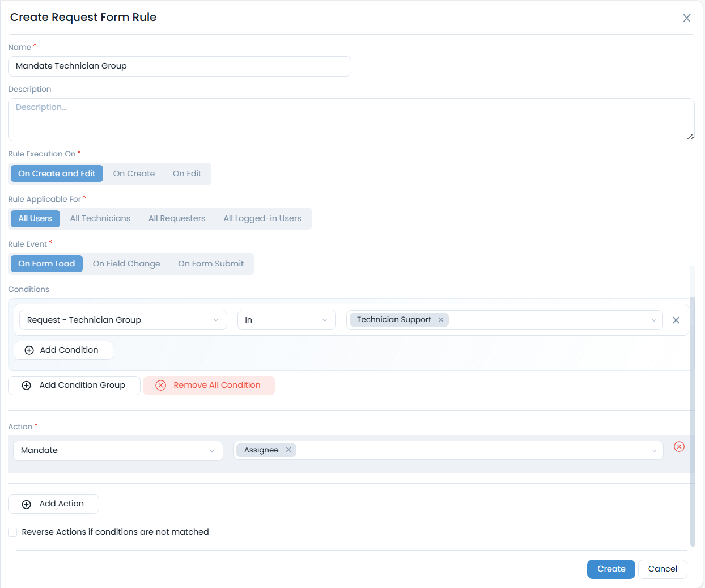705x588 pixels.
Task: Select the On Edit execution tab
Action: click(186, 173)
